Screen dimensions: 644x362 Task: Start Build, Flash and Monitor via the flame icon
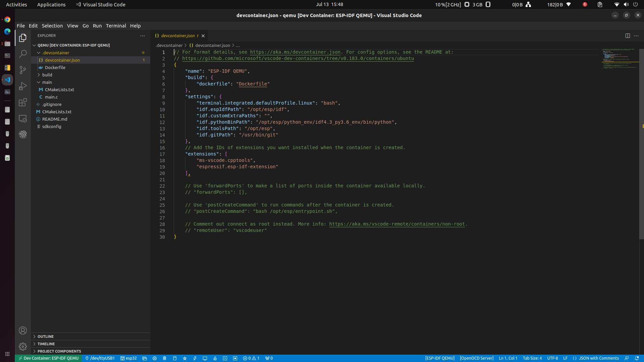click(x=215, y=358)
